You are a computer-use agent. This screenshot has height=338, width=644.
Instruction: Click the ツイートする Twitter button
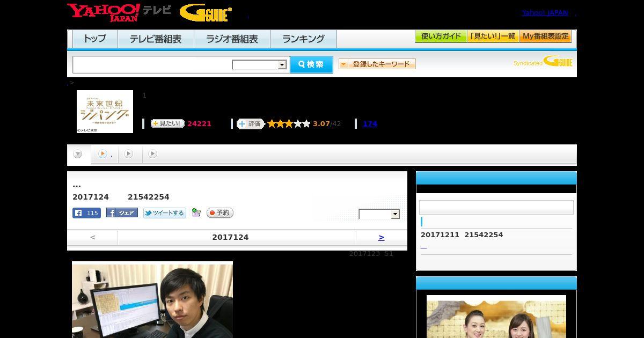tap(164, 213)
